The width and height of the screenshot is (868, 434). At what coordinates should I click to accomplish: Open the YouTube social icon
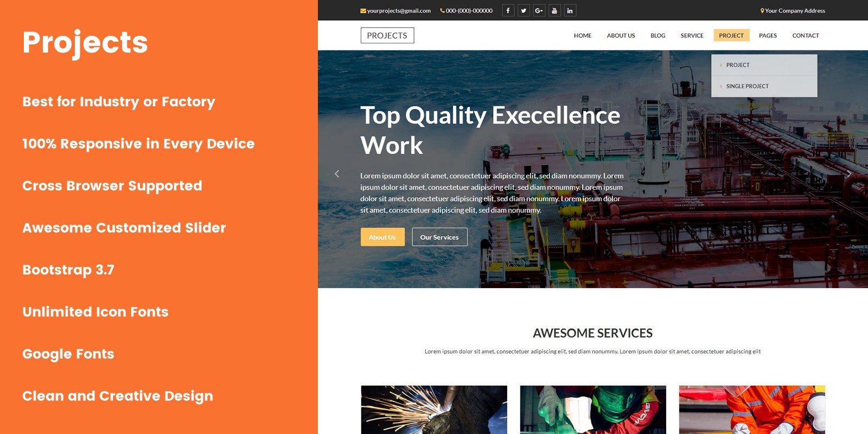pos(554,10)
